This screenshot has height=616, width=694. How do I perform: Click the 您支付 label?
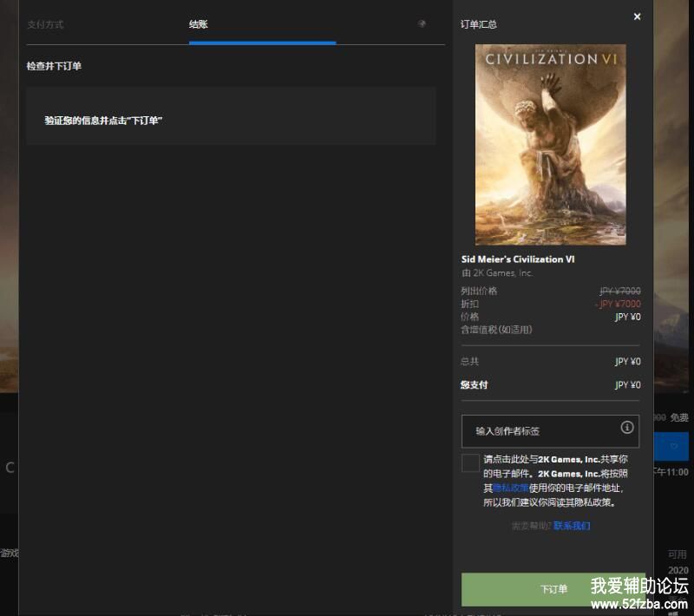tap(474, 384)
